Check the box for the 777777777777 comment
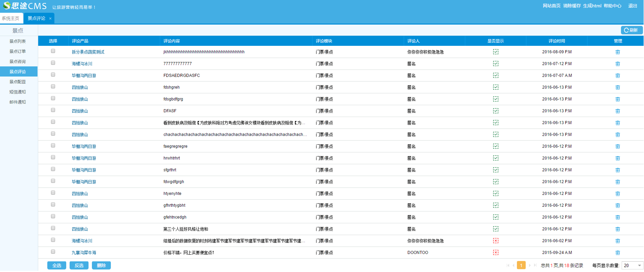Image resolution: width=644 pixels, height=272 pixels. (53, 63)
